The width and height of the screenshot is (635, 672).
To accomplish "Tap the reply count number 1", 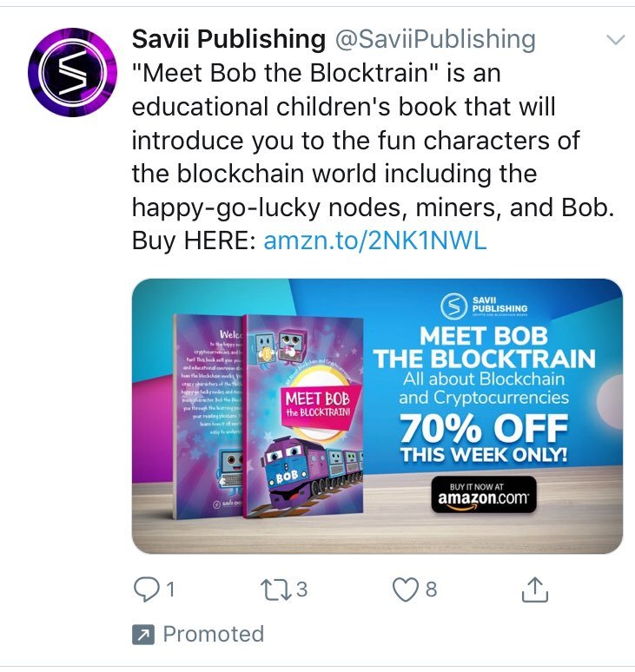I will (170, 590).
